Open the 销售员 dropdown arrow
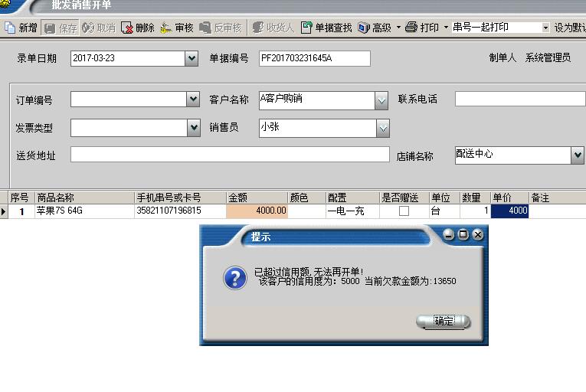This screenshot has height=392, width=586. [383, 128]
